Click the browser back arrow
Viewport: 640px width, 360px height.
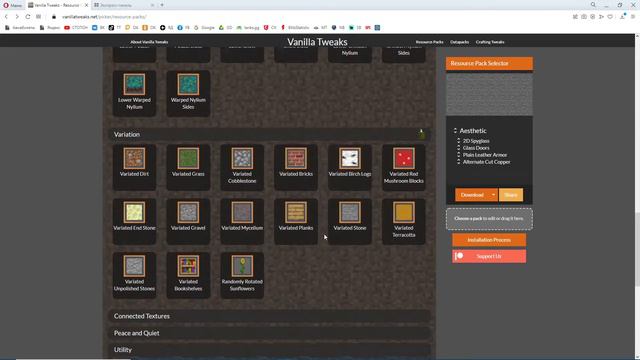point(6,17)
